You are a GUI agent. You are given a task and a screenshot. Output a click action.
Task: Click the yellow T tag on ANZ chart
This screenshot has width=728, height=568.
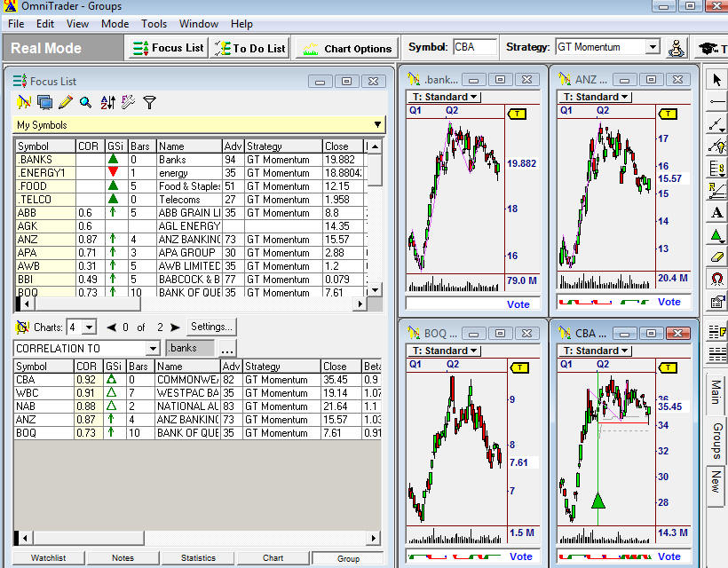668,114
